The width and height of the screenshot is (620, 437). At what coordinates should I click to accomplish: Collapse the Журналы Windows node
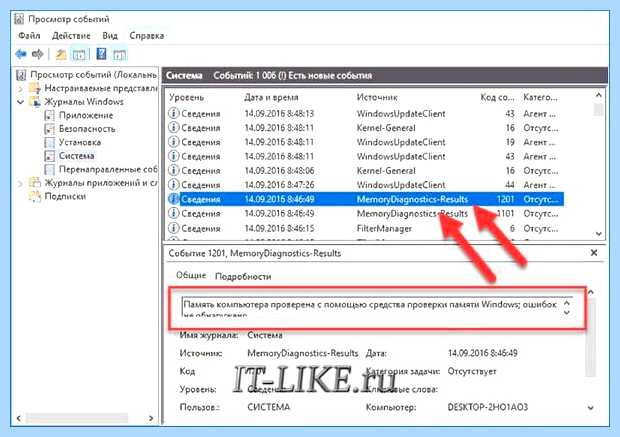click(x=21, y=102)
